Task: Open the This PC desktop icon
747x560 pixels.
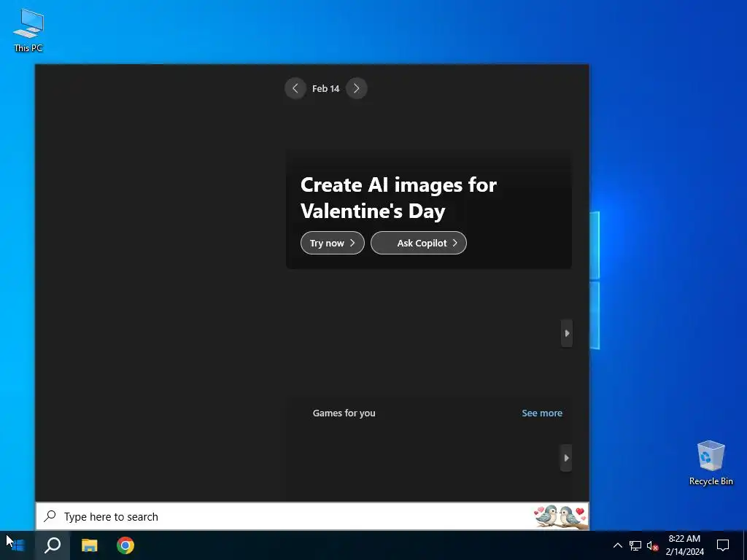Action: [x=28, y=30]
